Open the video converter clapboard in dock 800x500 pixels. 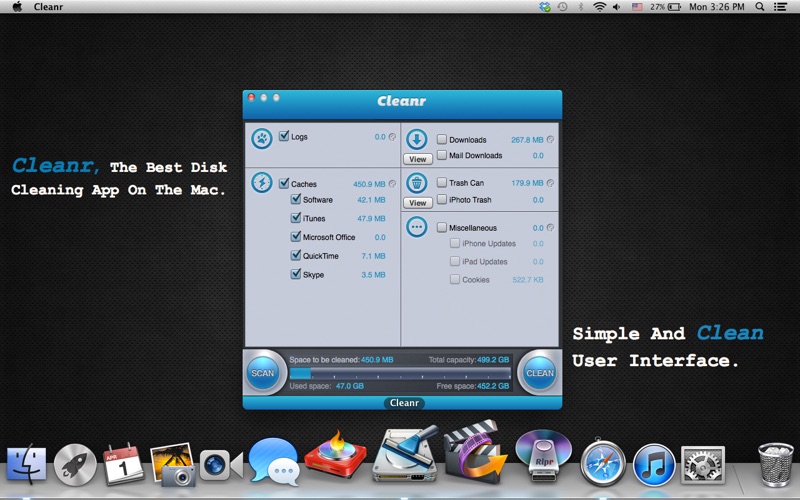coord(476,452)
